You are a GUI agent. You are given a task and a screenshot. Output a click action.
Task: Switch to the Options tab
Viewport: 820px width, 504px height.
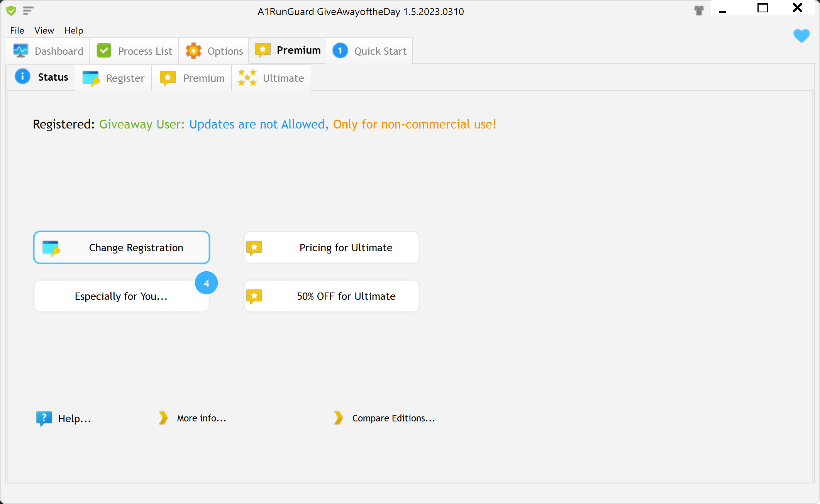tap(214, 51)
